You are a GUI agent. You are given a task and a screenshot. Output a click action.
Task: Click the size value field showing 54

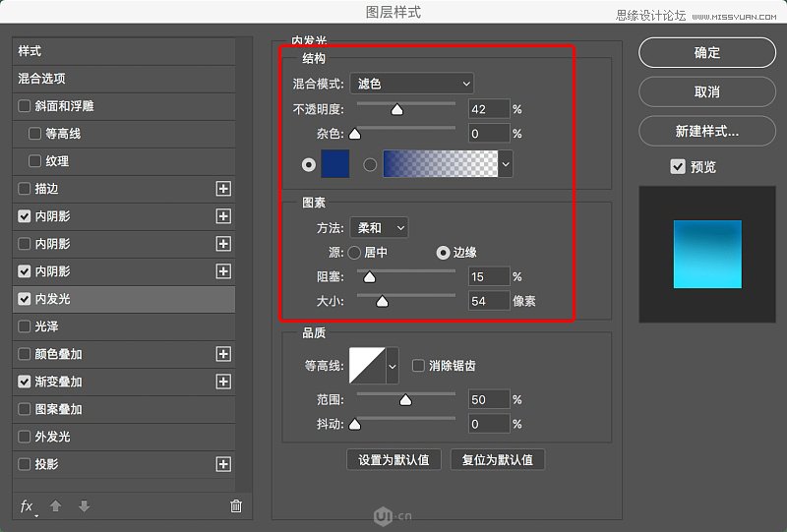click(489, 301)
